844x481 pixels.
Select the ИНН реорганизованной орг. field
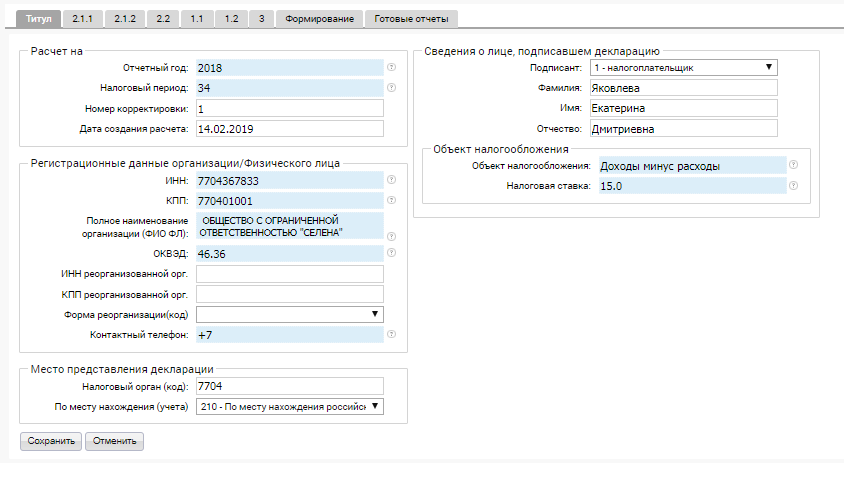(x=290, y=274)
